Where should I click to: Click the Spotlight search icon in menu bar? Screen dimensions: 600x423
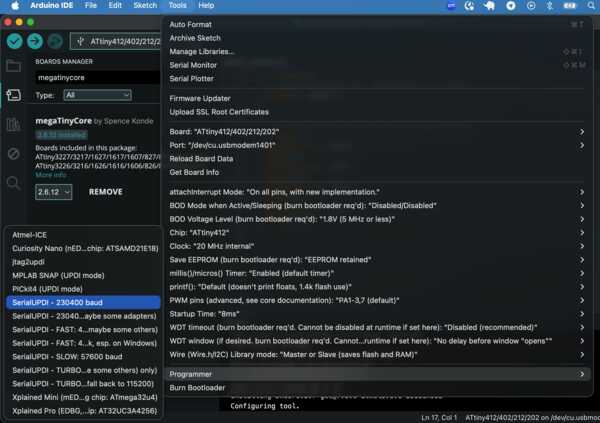(x=591, y=5)
